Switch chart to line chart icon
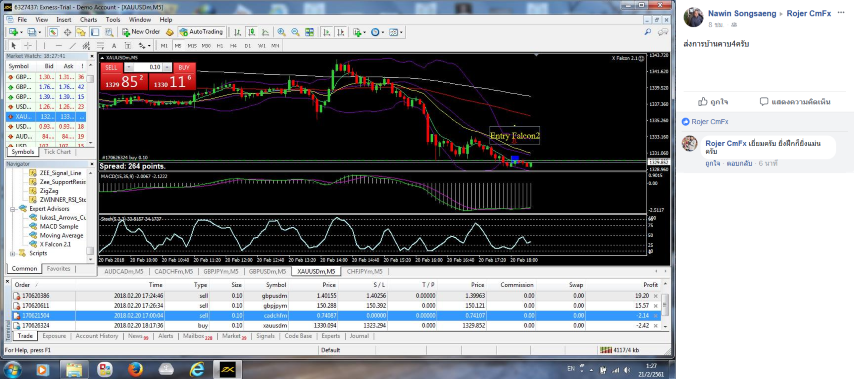 tap(265, 32)
